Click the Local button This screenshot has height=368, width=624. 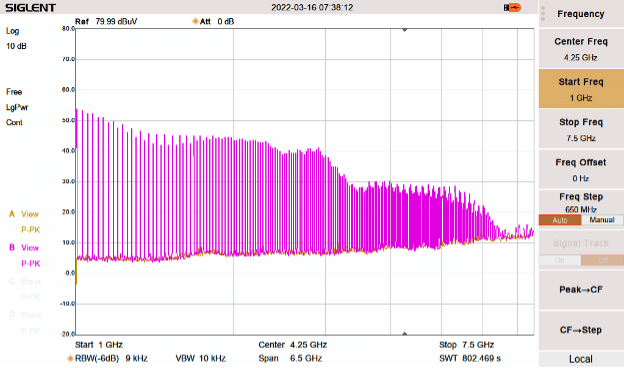581,359
